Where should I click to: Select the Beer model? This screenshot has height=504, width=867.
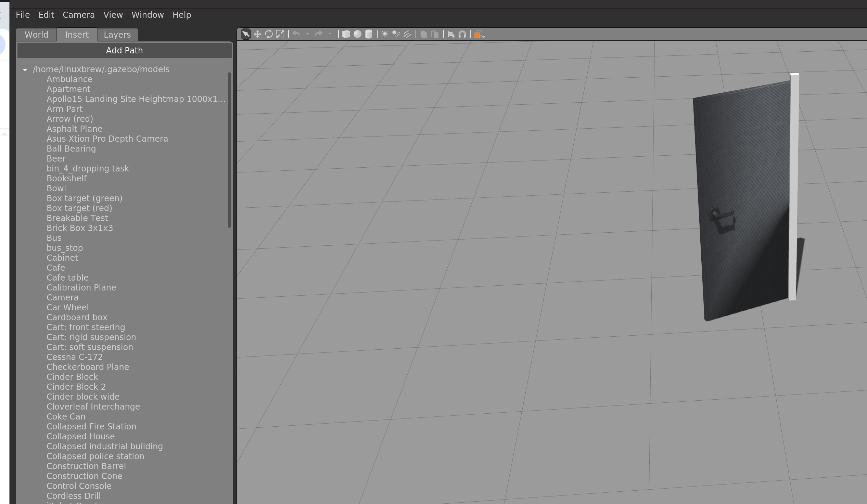[56, 159]
